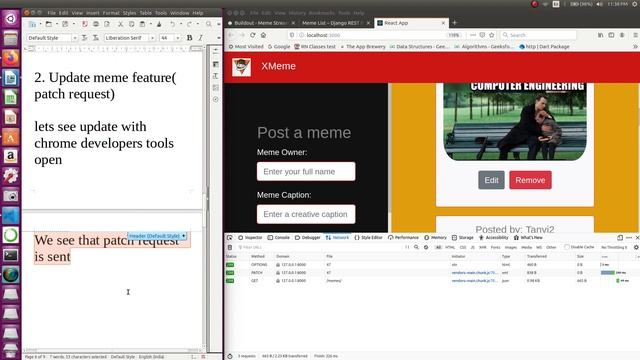Image resolution: width=640 pixels, height=360 pixels.
Task: Open Firefox from the Ubuntu dock
Action: [x=11, y=58]
